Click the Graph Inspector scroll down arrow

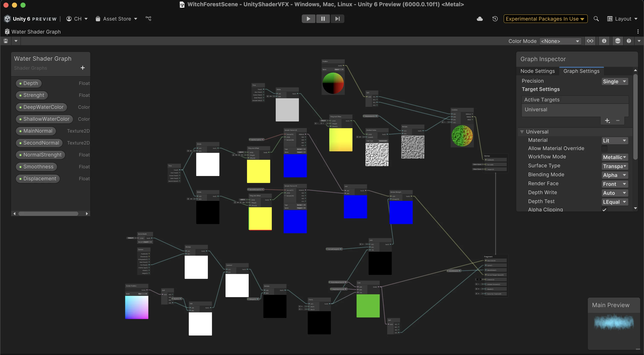click(635, 208)
